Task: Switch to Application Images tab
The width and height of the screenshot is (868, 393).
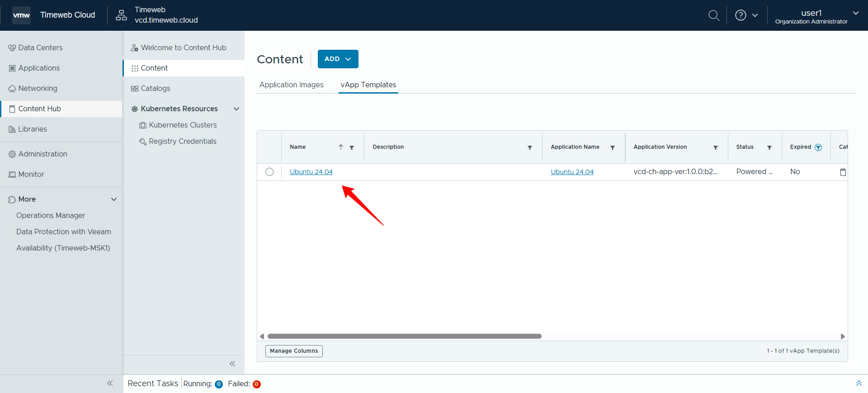Action: [292, 85]
